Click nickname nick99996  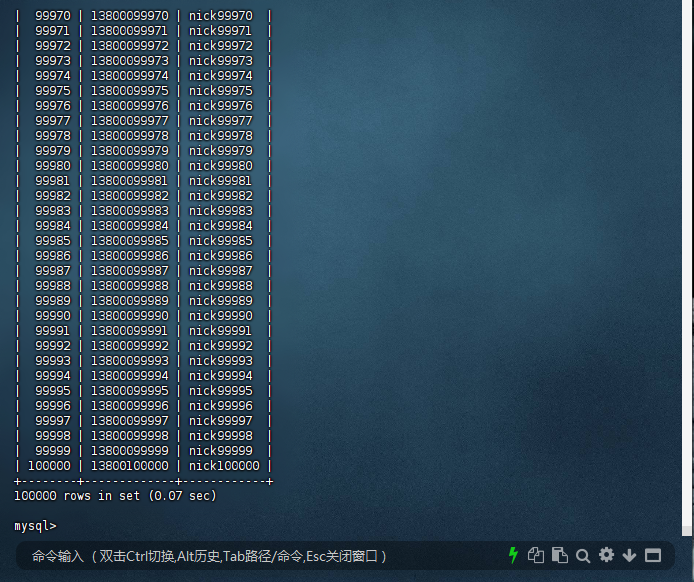coord(221,406)
